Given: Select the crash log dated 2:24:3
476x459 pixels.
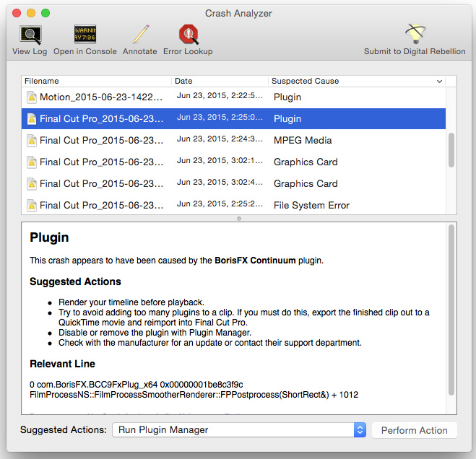Looking at the screenshot, I should click(233, 141).
